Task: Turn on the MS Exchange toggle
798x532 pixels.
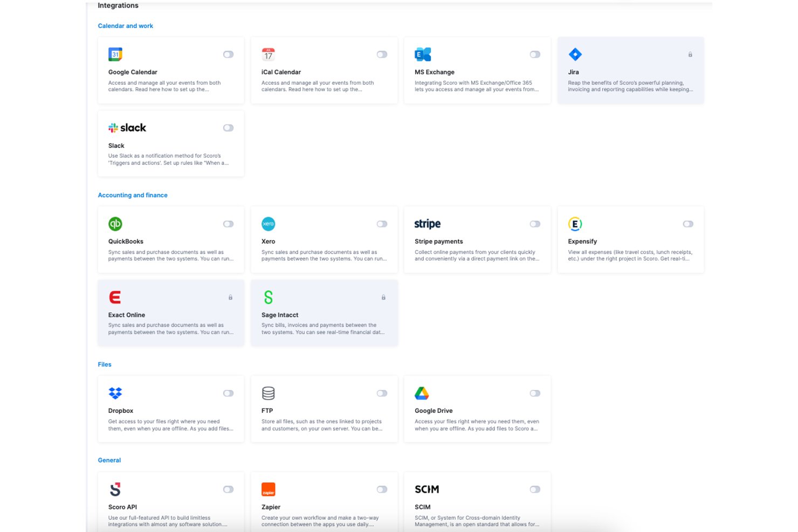Action: [x=535, y=54]
